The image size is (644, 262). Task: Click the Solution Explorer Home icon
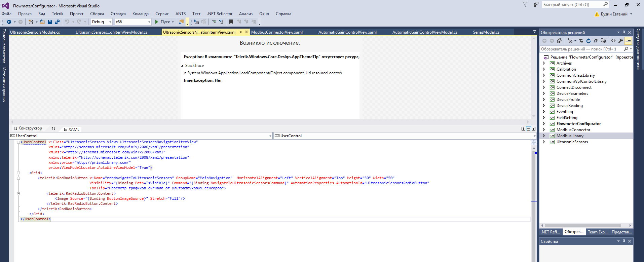559,41
